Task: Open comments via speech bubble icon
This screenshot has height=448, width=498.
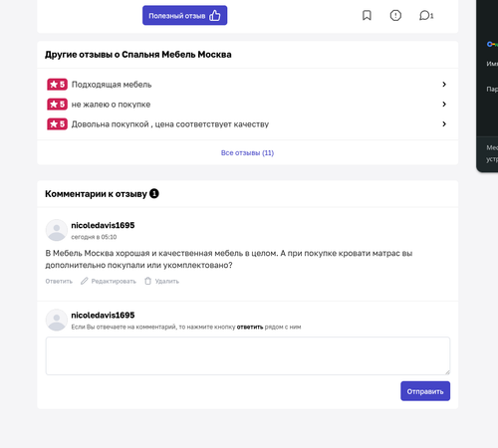Action: coord(424,15)
